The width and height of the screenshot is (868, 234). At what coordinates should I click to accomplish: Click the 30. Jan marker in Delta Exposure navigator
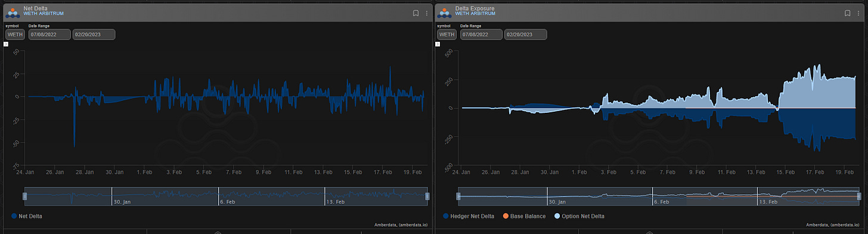(x=557, y=202)
